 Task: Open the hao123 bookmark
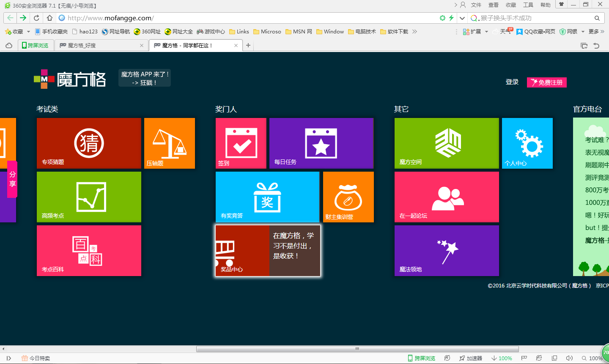click(85, 32)
